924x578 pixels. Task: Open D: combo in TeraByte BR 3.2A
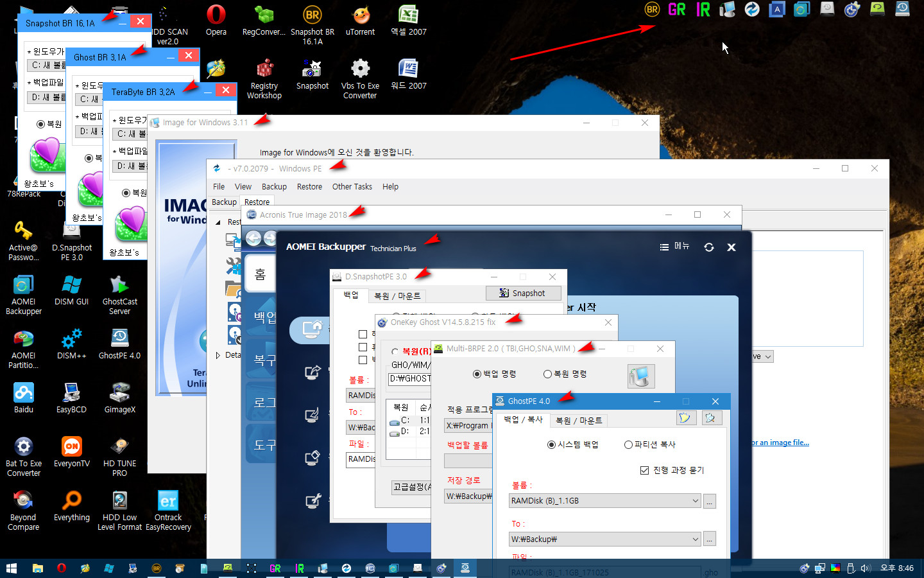click(x=130, y=166)
